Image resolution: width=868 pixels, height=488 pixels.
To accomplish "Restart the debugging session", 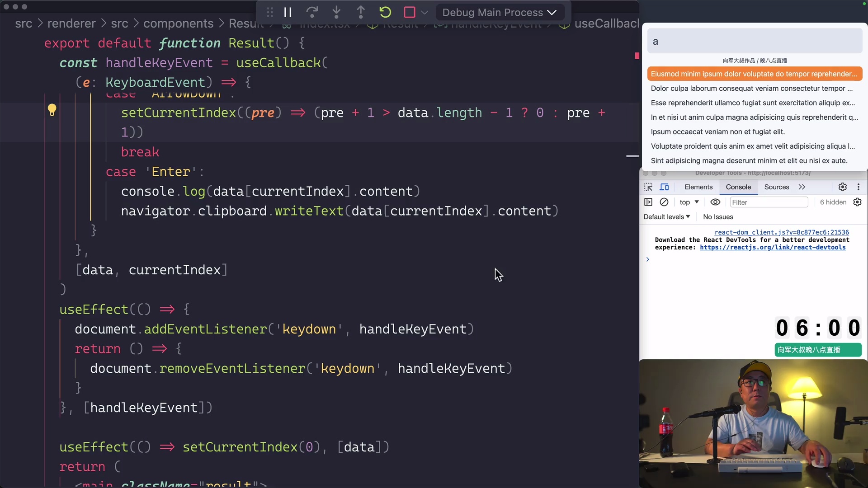I will [385, 12].
